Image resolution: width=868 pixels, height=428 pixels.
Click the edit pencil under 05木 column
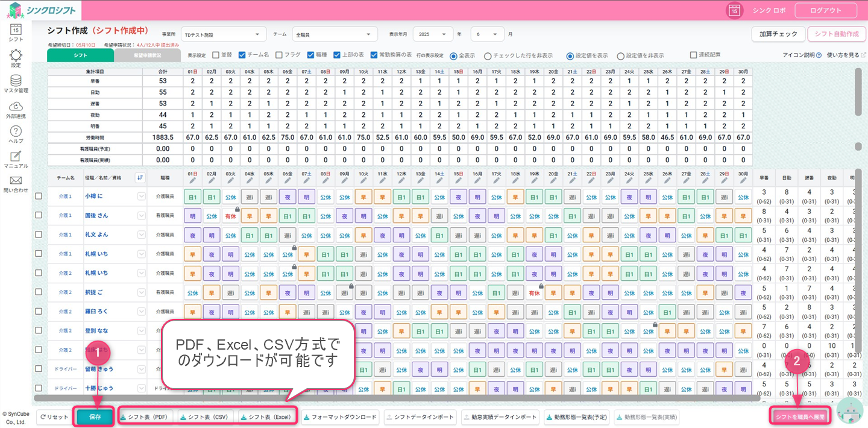[x=269, y=180]
